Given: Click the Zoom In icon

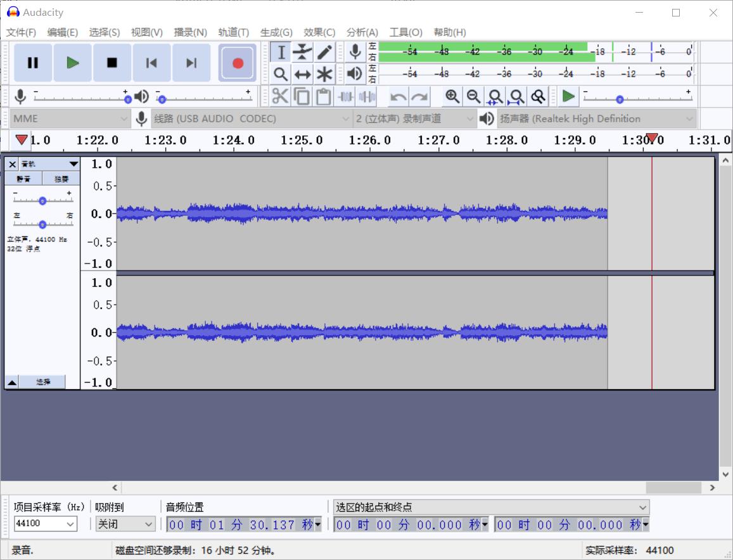Looking at the screenshot, I should point(452,96).
